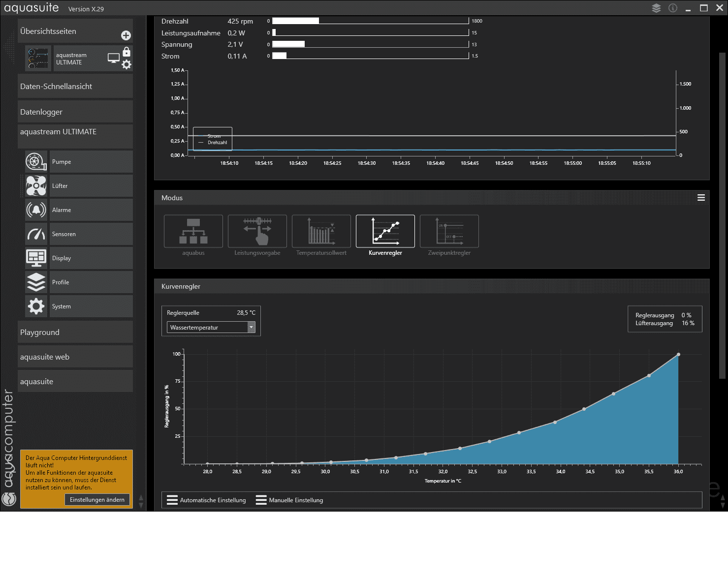Select Zweipunktregler mode icon
The width and height of the screenshot is (728, 576).
[449, 231]
